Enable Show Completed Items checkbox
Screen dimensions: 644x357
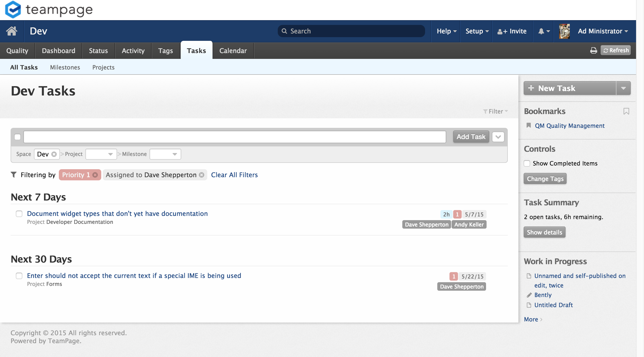coord(527,163)
